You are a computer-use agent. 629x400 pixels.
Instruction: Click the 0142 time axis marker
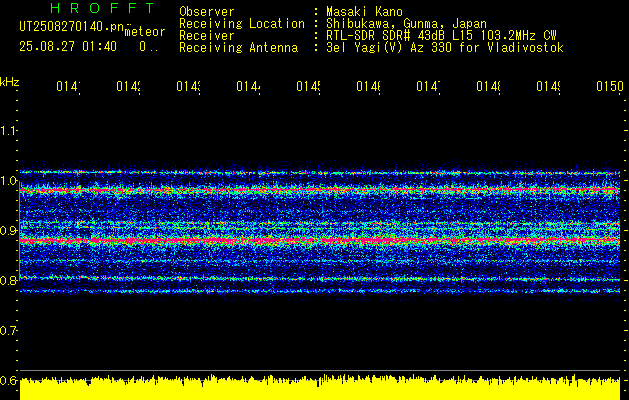tap(128, 86)
